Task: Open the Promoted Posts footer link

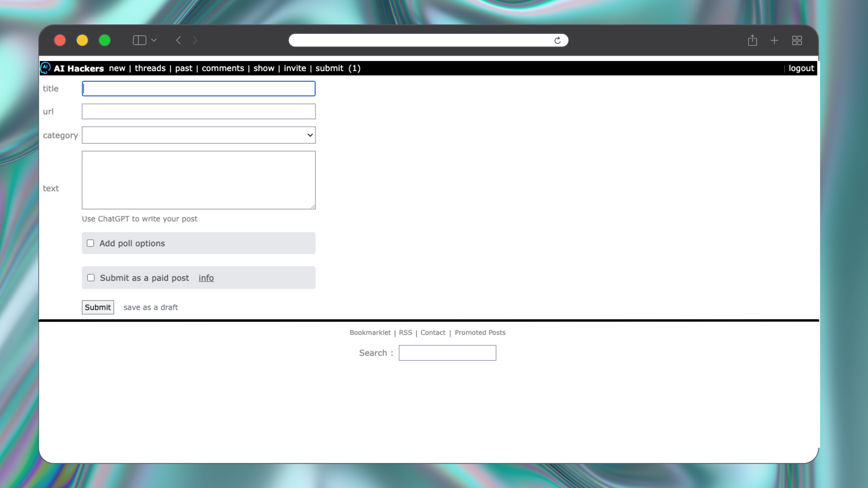Action: [x=480, y=333]
